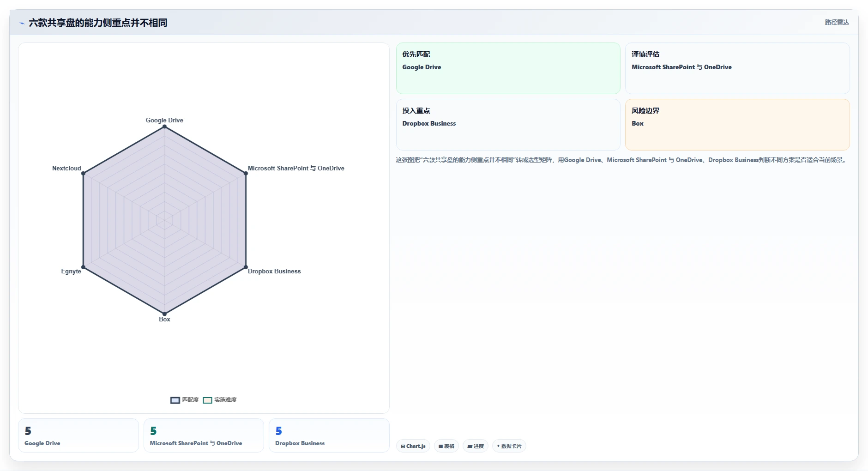Click the Dropbox Business axis label
Screen dimensions: 868x471
tap(274, 271)
